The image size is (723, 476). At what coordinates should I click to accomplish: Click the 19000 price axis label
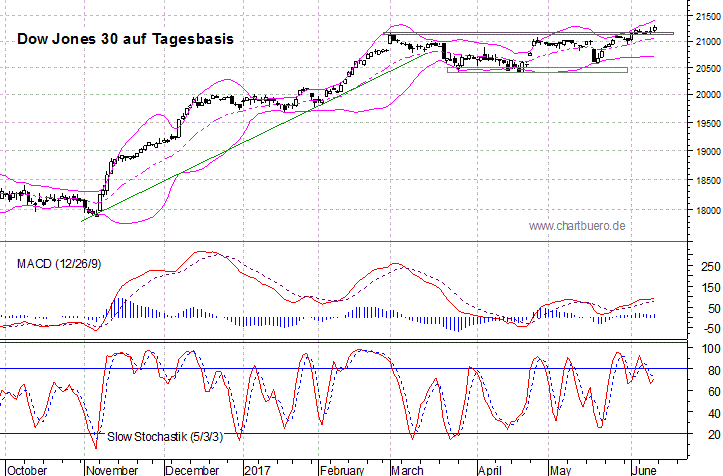(707, 152)
